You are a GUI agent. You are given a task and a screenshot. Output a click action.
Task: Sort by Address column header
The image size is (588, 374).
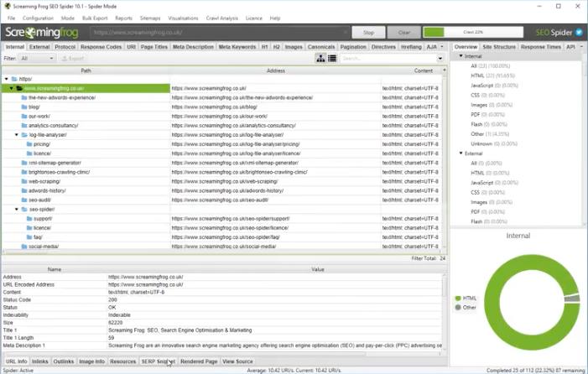[x=276, y=70]
